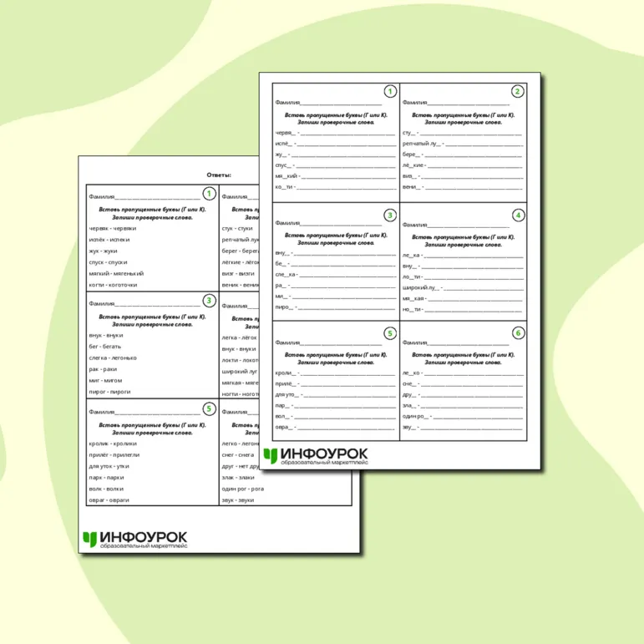Image resolution: width=644 pixels, height=644 pixels.
Task: Select the answer 'червяк - червяки'
Action: tap(113, 228)
